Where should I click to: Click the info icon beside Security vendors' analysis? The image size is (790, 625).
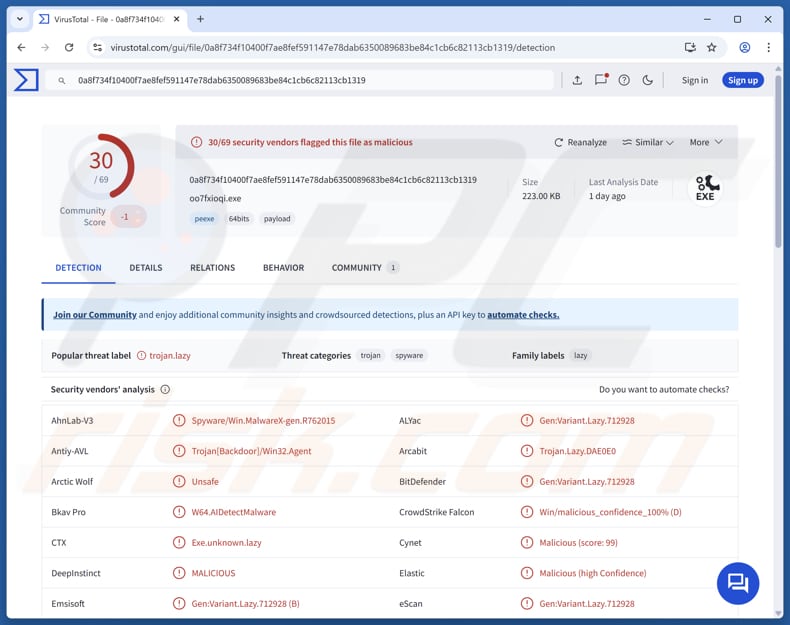click(x=165, y=390)
